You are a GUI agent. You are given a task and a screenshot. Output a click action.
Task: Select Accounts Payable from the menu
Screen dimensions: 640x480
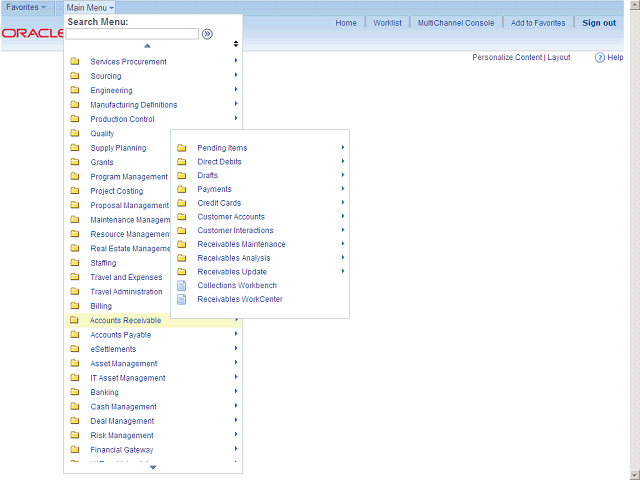120,335
